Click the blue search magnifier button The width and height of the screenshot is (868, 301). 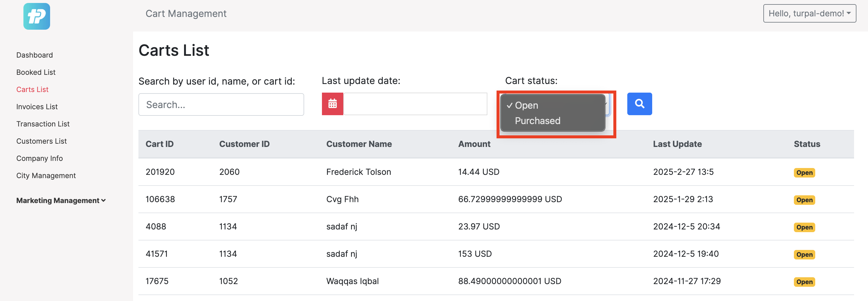639,104
